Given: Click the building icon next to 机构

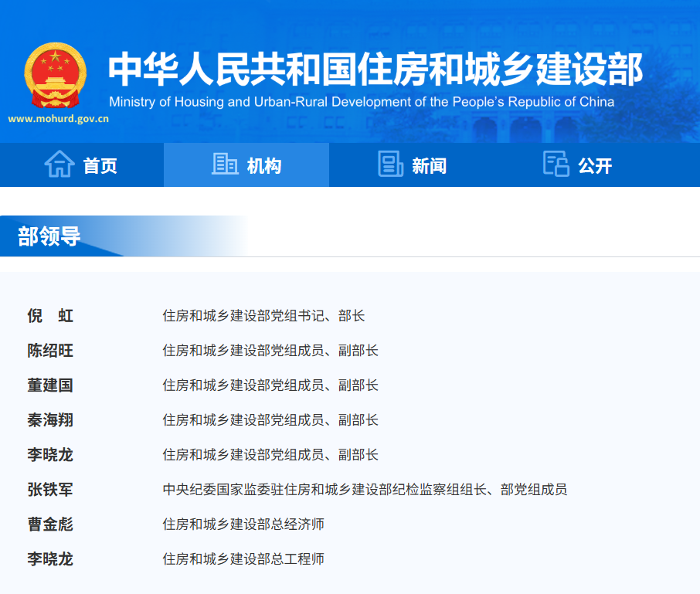Looking at the screenshot, I should coord(224,164).
